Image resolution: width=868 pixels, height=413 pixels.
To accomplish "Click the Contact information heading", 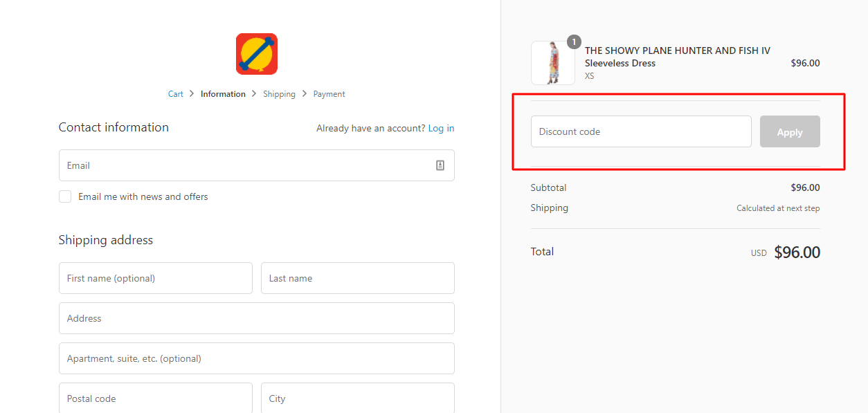I will point(114,127).
